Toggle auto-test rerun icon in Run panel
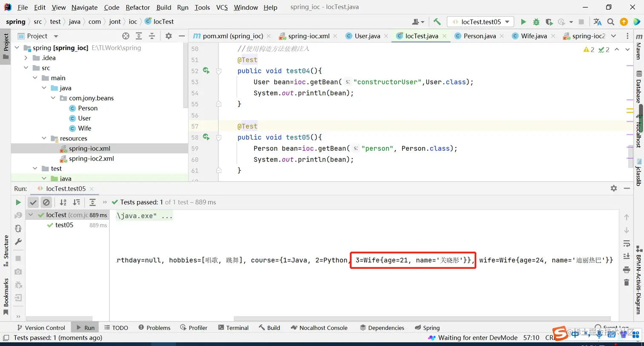This screenshot has height=346, width=644. point(18,228)
